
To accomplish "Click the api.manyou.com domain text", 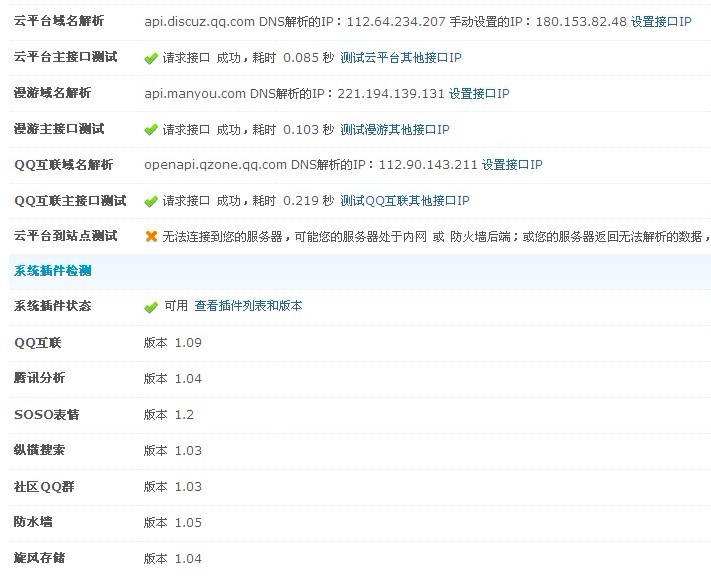I will coord(195,94).
